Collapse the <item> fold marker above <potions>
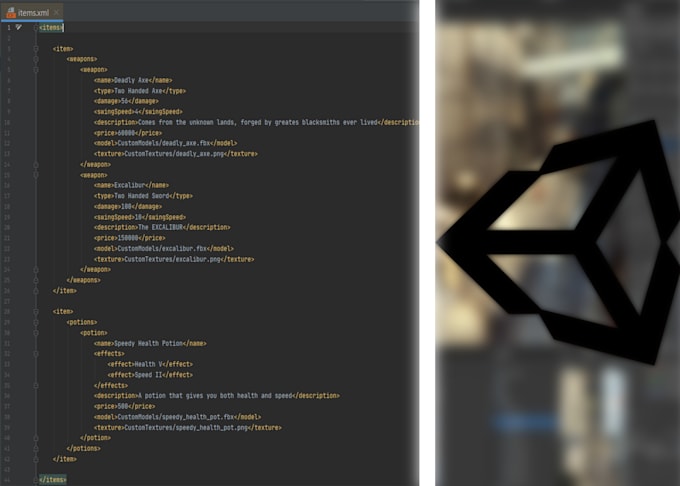680x486 pixels. click(36, 312)
